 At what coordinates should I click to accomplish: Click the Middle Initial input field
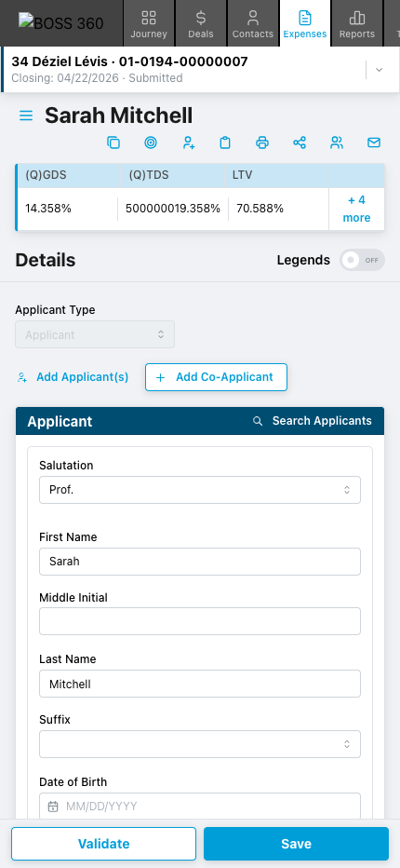coord(200,621)
